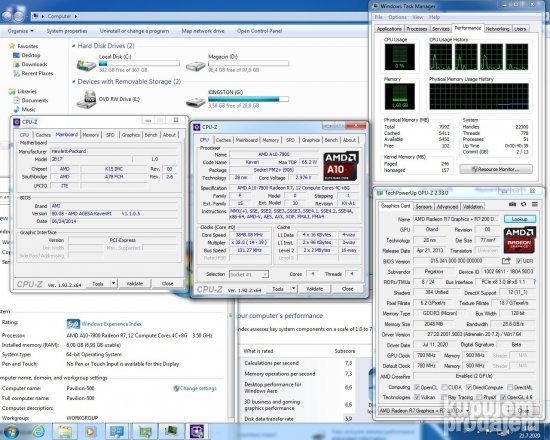550x440 pixels.
Task: Open Windows Explorer from the taskbar
Action: click(65, 432)
